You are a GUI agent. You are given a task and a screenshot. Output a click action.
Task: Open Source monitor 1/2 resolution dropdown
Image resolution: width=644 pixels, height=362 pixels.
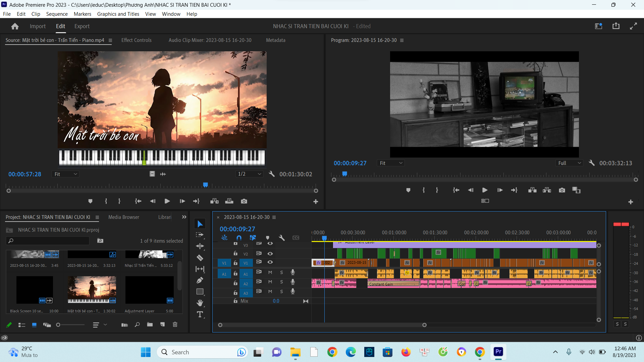[249, 174]
